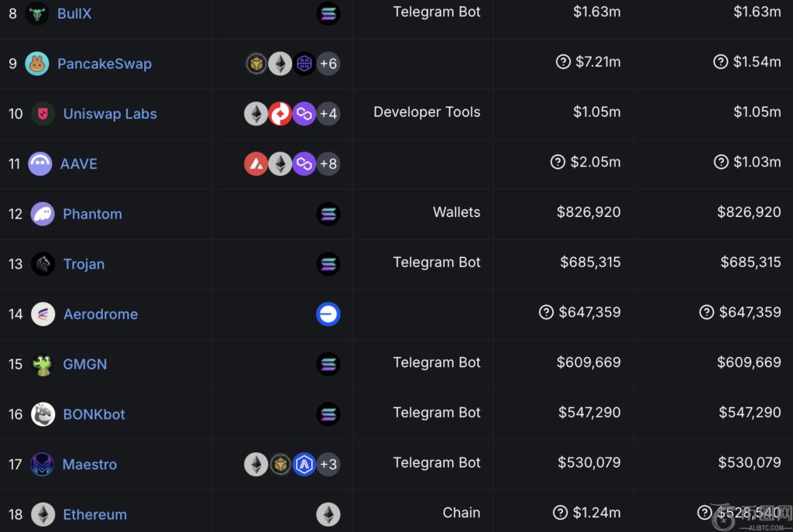Click the Aerodrome Base chain icon
This screenshot has height=532, width=793.
pyautogui.click(x=328, y=314)
